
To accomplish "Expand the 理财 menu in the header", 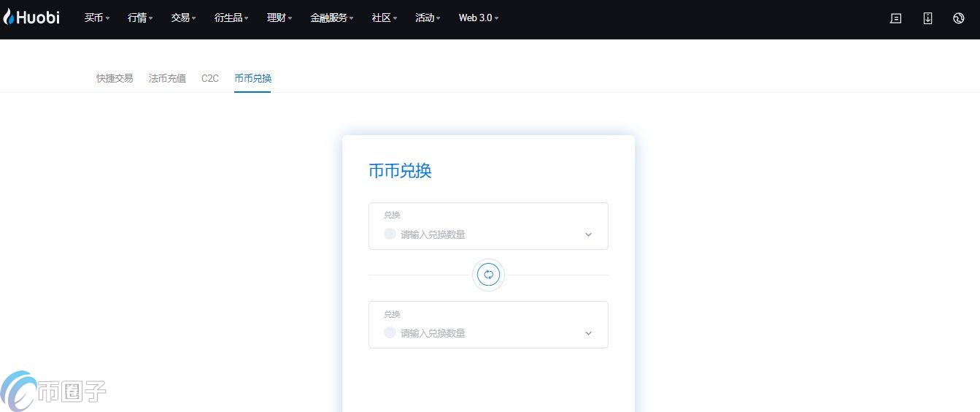I will 279,18.
